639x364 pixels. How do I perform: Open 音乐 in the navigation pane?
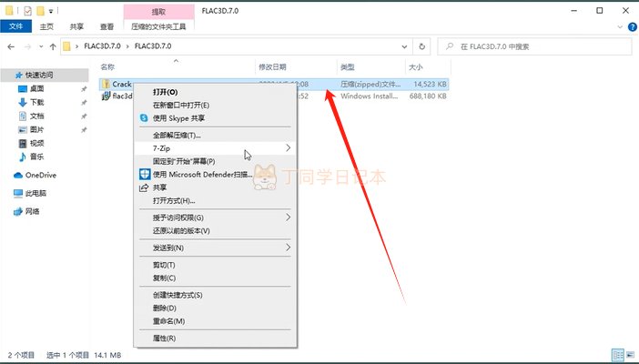36,157
